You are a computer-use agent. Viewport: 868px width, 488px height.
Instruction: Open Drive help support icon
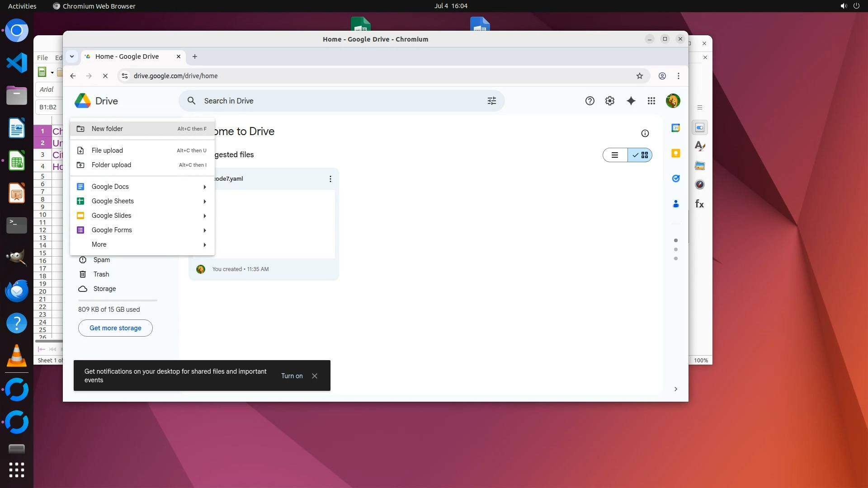tap(590, 101)
